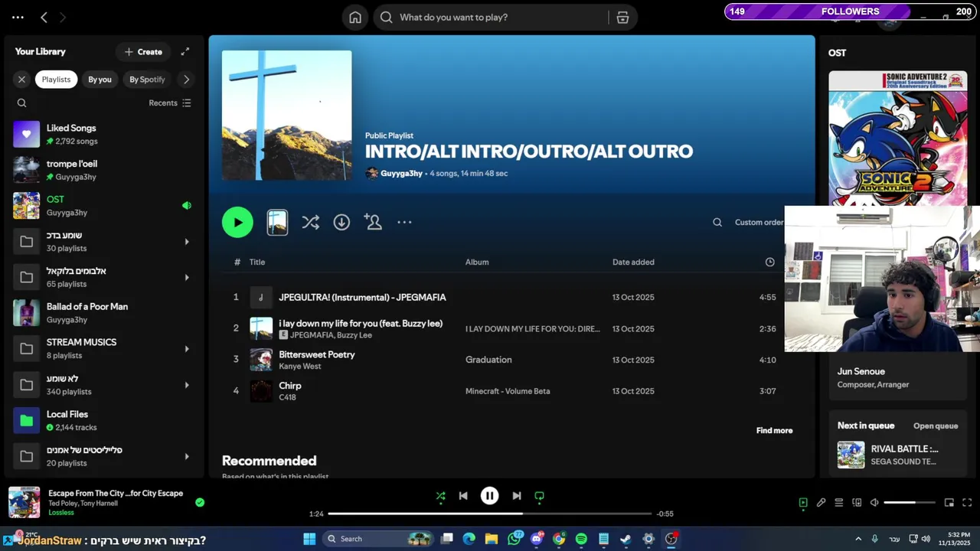The height and width of the screenshot is (551, 980).
Task: Sort tracks by the duration clock icon
Action: 769,262
